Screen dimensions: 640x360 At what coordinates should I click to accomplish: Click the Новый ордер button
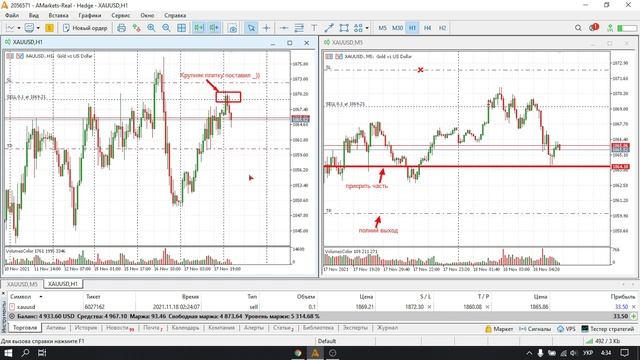(x=85, y=28)
